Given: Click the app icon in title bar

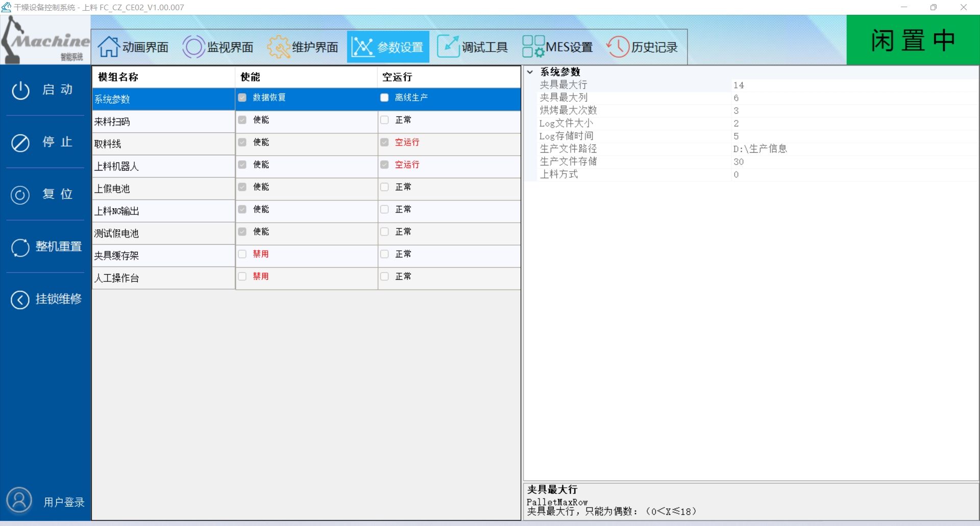Looking at the screenshot, I should point(6,7).
